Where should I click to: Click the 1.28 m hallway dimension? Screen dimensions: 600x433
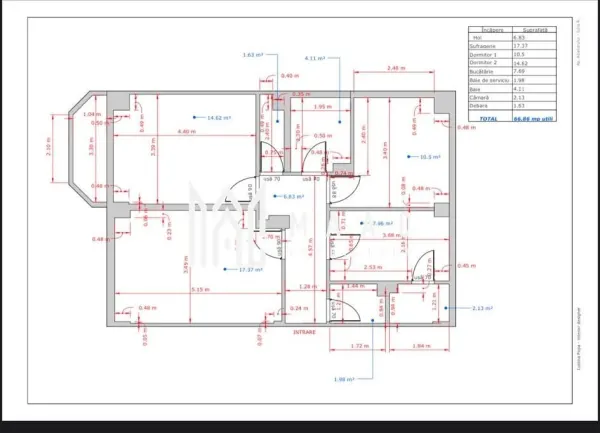click(308, 286)
